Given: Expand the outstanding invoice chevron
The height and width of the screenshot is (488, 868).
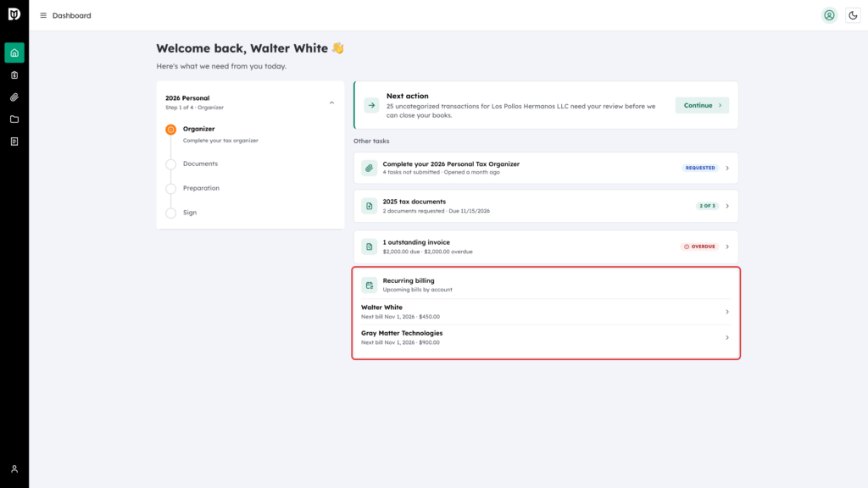Looking at the screenshot, I should point(727,247).
